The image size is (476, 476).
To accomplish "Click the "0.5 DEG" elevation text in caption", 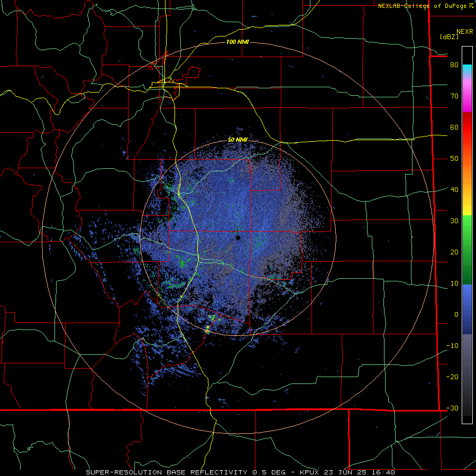I will coord(269,472).
